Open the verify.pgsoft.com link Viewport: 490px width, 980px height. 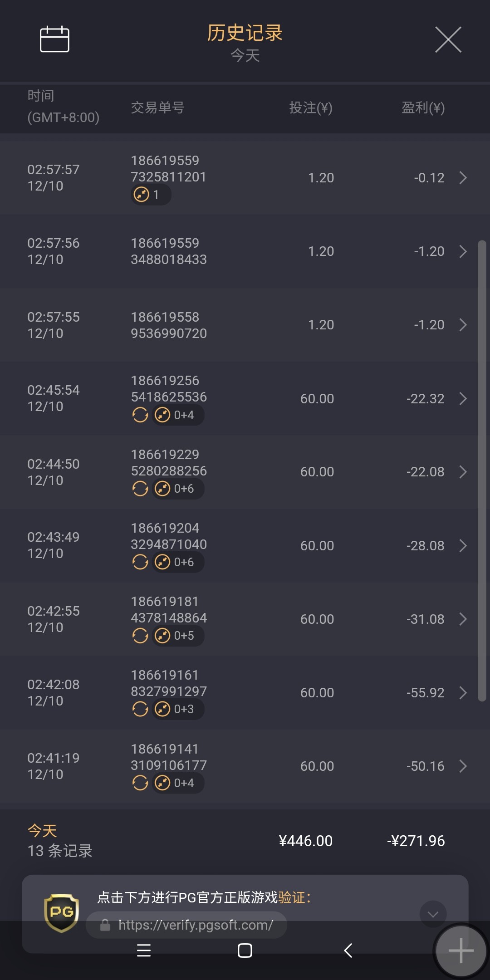coord(195,925)
